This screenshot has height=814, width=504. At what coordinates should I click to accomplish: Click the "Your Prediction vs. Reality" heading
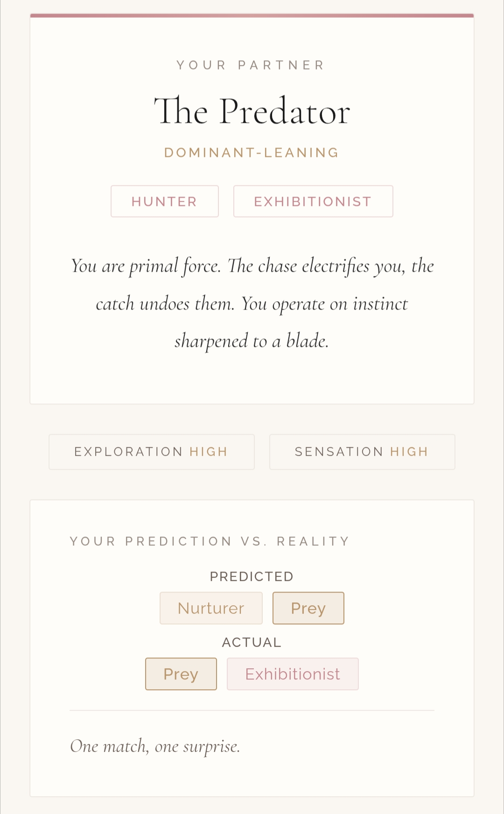pos(210,541)
